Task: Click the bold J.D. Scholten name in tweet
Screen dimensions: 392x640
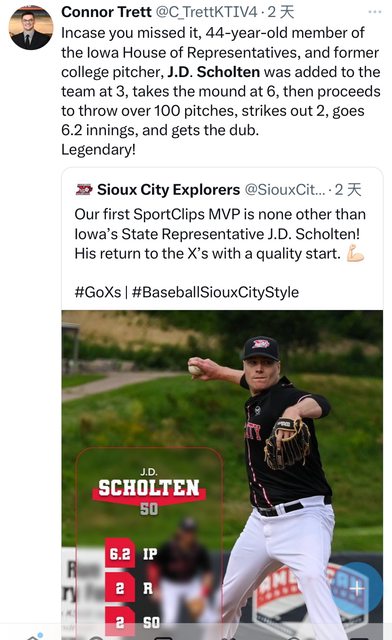Action: tap(214, 72)
